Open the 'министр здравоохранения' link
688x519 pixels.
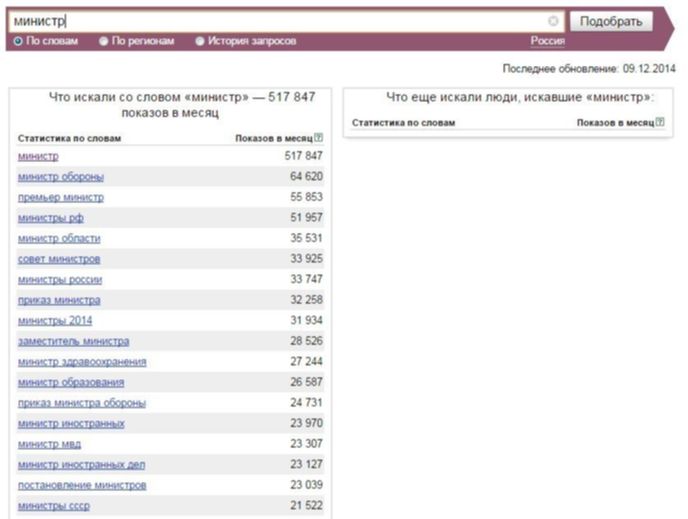pyautogui.click(x=82, y=362)
